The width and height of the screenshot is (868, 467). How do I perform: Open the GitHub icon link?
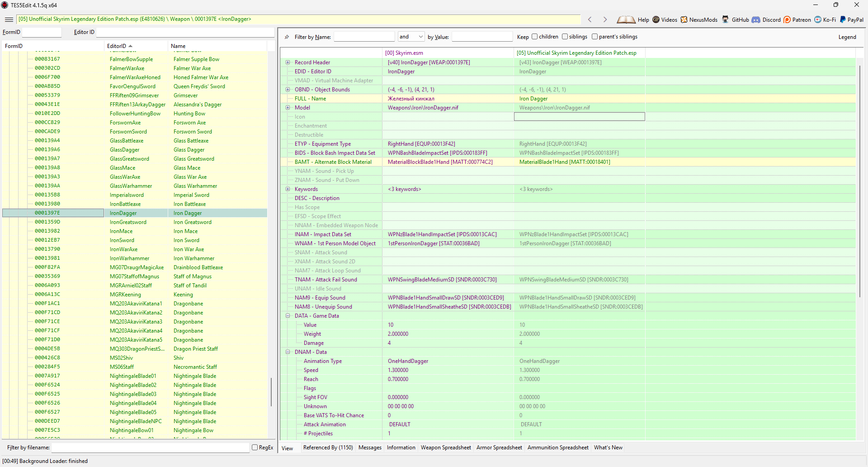725,19
